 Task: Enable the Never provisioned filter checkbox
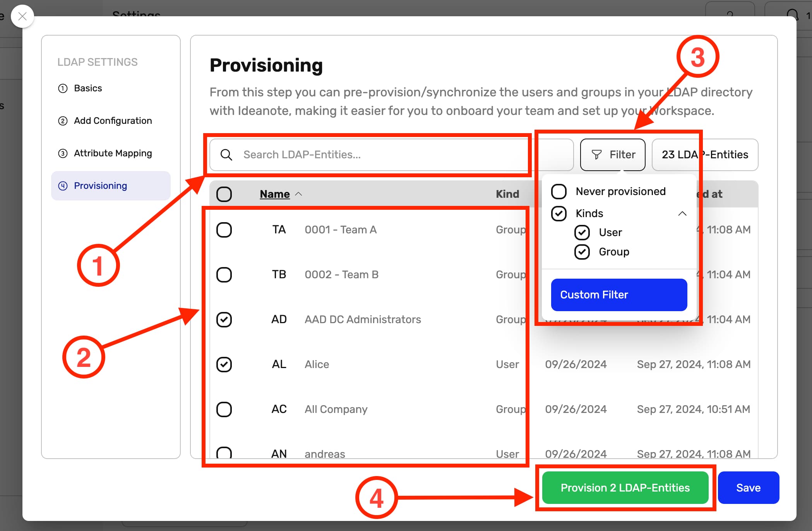(x=559, y=191)
